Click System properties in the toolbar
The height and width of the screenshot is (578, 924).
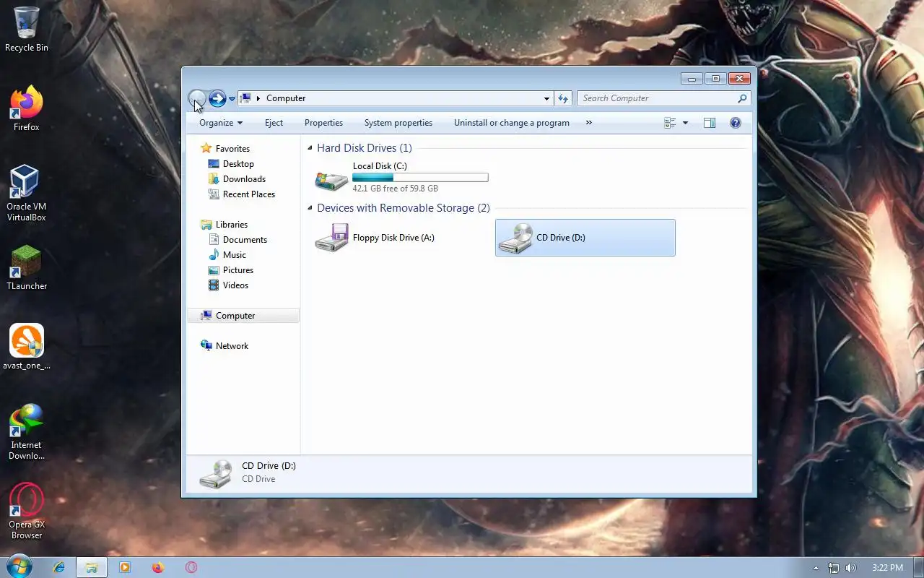tap(398, 123)
